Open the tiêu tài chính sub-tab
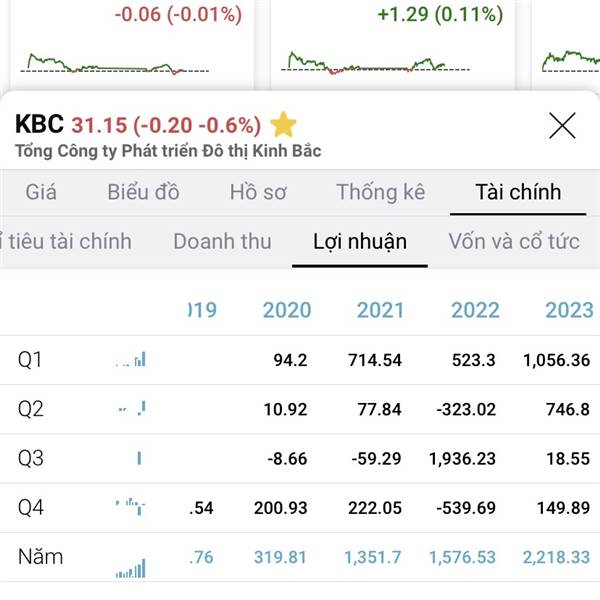 point(66,241)
